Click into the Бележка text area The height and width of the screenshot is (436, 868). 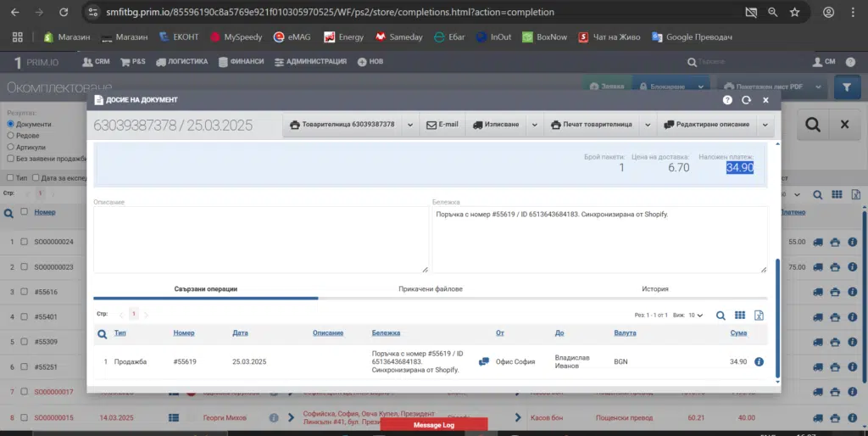tap(598, 242)
